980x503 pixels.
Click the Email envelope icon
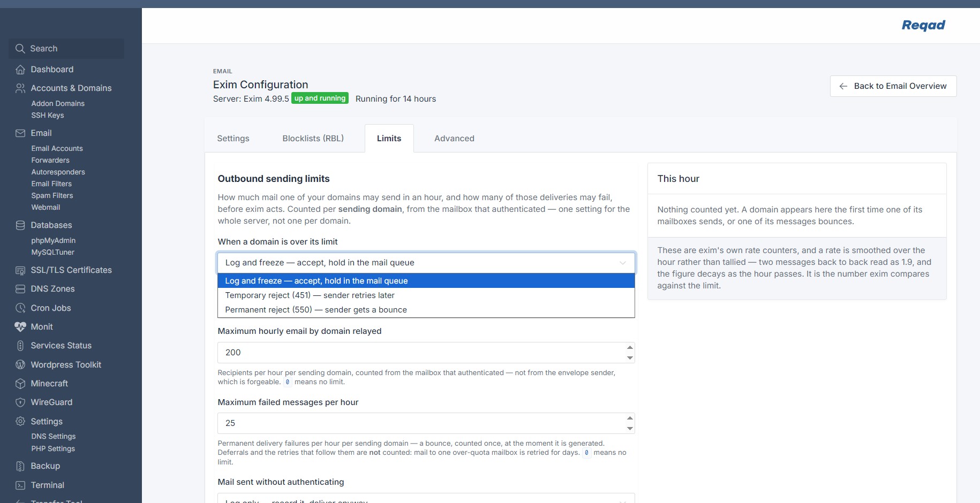pos(20,133)
